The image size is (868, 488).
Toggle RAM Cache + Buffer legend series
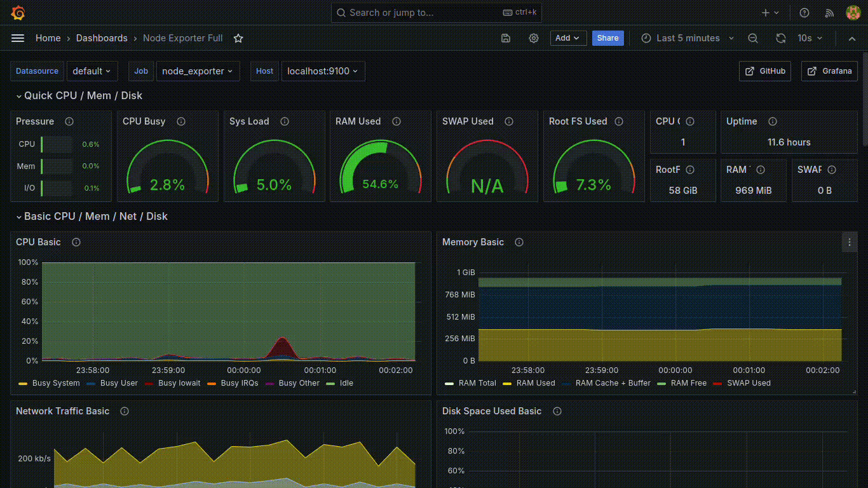(x=607, y=383)
